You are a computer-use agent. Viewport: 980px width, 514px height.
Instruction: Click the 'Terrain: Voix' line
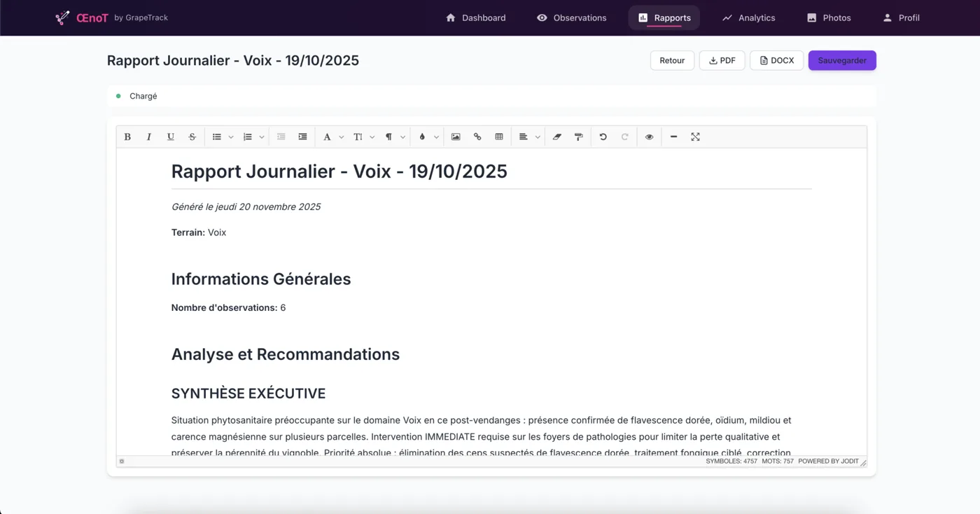tap(199, 232)
